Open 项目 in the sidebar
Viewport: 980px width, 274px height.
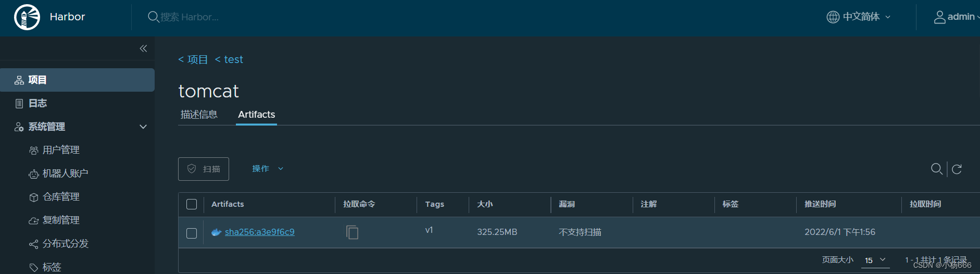(x=77, y=80)
